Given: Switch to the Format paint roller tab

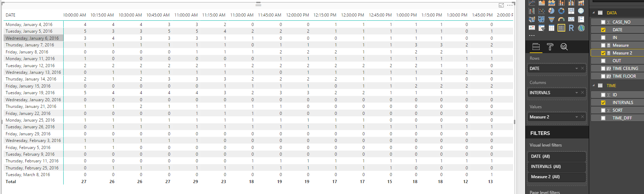Looking at the screenshot, I should [550, 47].
